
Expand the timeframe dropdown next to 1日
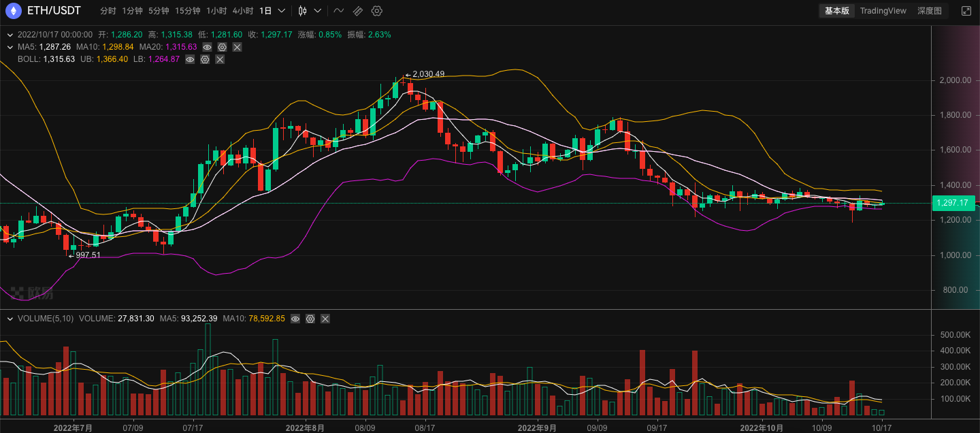(x=282, y=11)
